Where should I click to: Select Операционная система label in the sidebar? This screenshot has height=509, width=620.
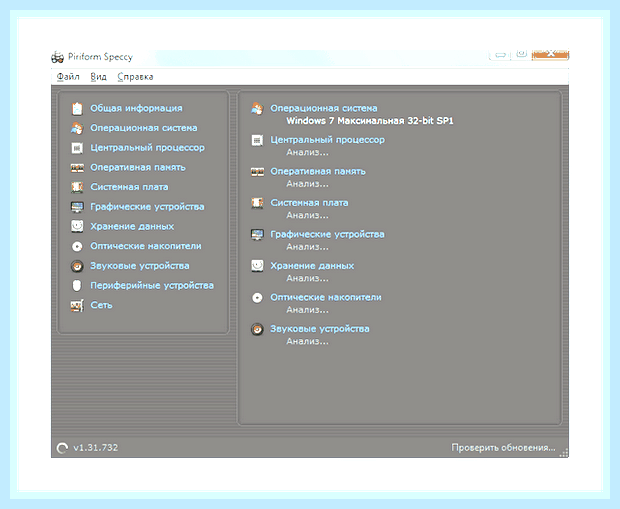point(144,128)
